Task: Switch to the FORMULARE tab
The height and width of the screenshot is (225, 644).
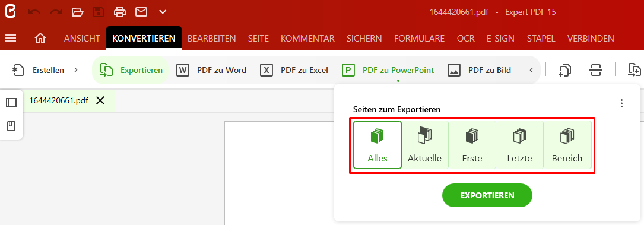Action: 419,39
